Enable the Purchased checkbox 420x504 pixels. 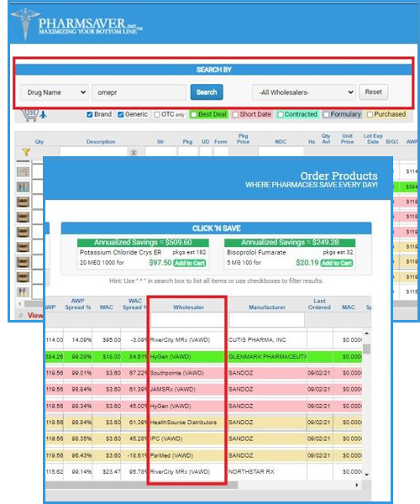pos(370,115)
